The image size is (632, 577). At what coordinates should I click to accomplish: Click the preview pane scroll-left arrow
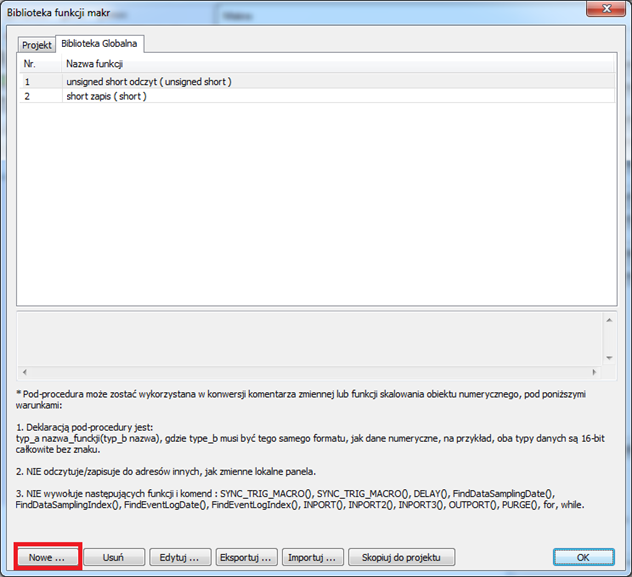click(x=25, y=372)
